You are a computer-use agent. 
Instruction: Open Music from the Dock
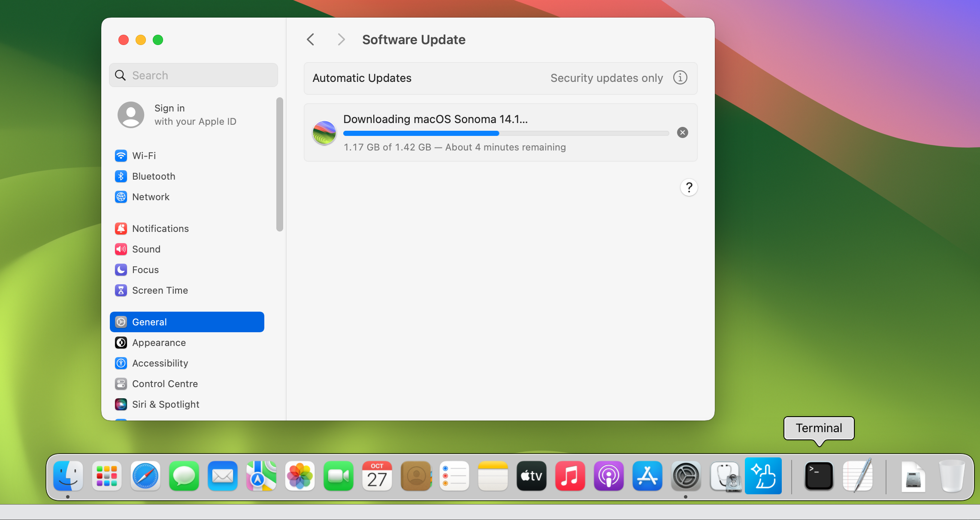[x=570, y=476]
